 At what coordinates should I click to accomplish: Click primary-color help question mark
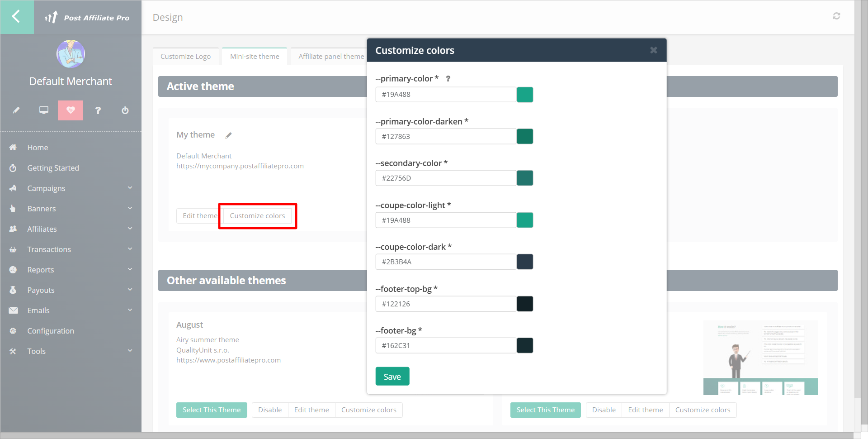coord(448,79)
